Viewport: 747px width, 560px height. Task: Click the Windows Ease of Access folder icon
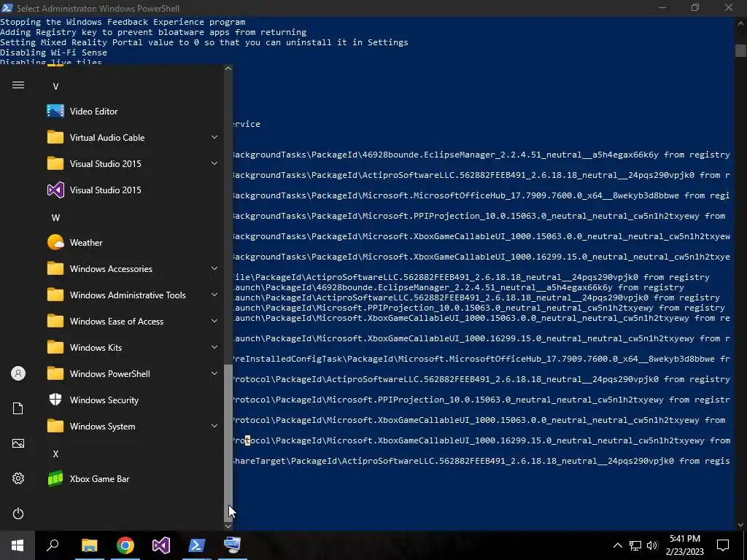pos(55,321)
